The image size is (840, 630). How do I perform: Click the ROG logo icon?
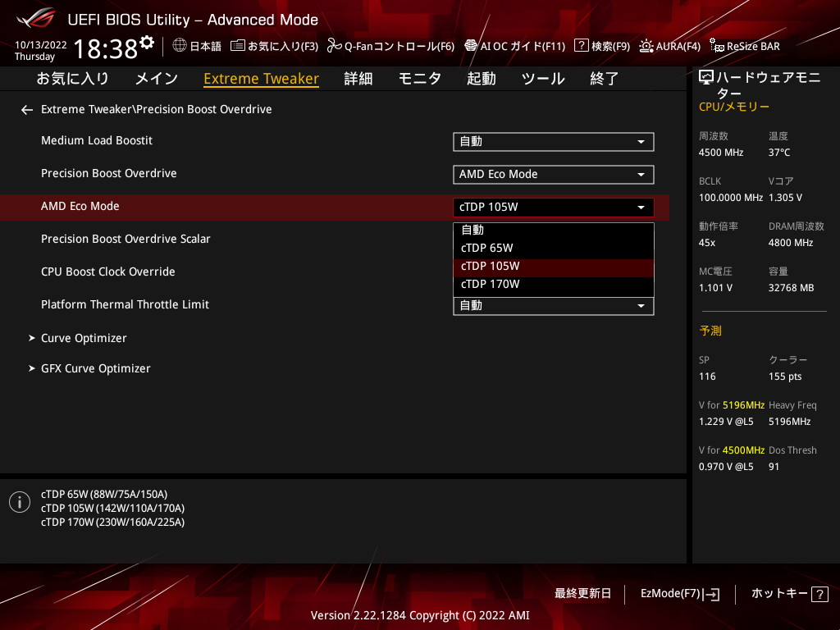pyautogui.click(x=36, y=18)
